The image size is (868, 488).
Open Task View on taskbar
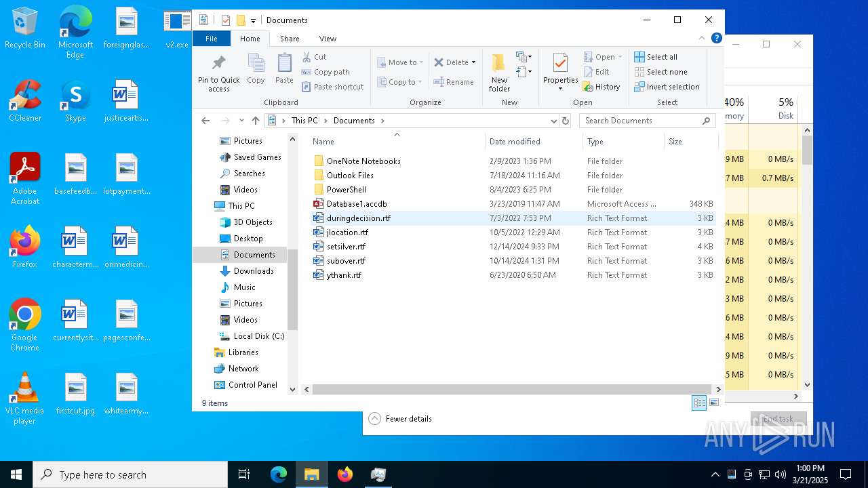pos(244,474)
